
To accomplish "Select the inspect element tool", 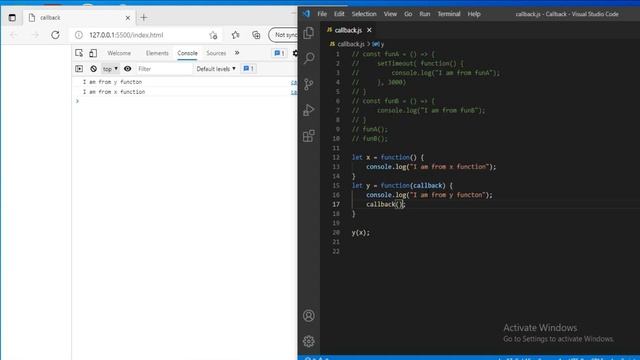I will (x=79, y=53).
